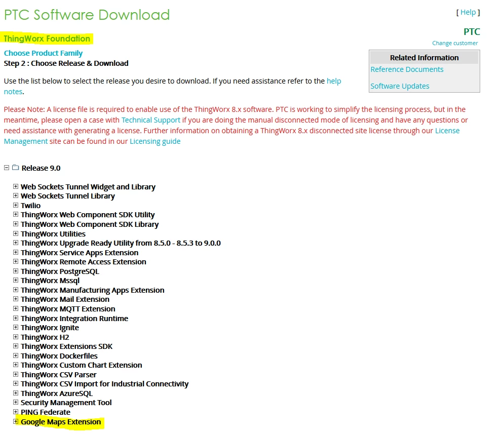Expand ThingWorx Service Apps Extension
Viewport: 504px width, 434px height.
point(15,252)
